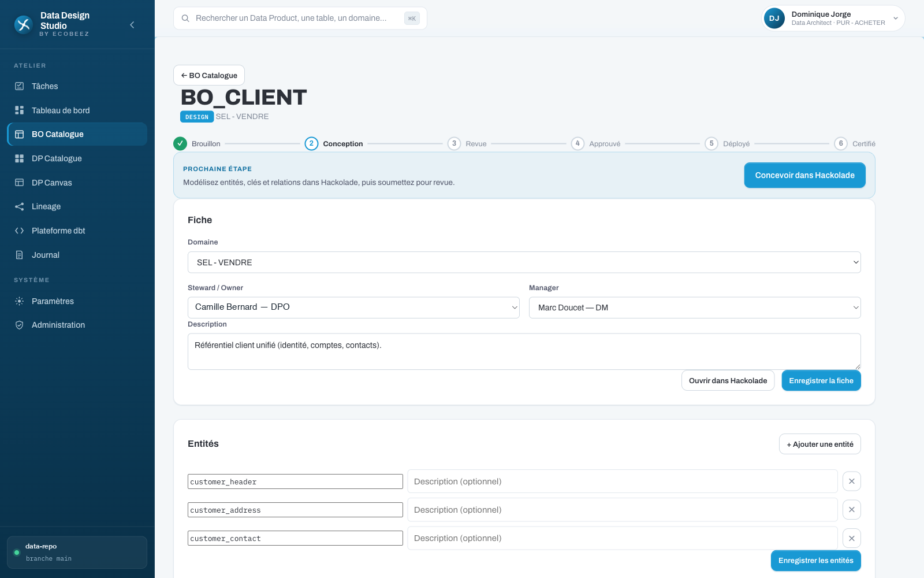Open the Steward / Owner dropdown

[x=353, y=307]
